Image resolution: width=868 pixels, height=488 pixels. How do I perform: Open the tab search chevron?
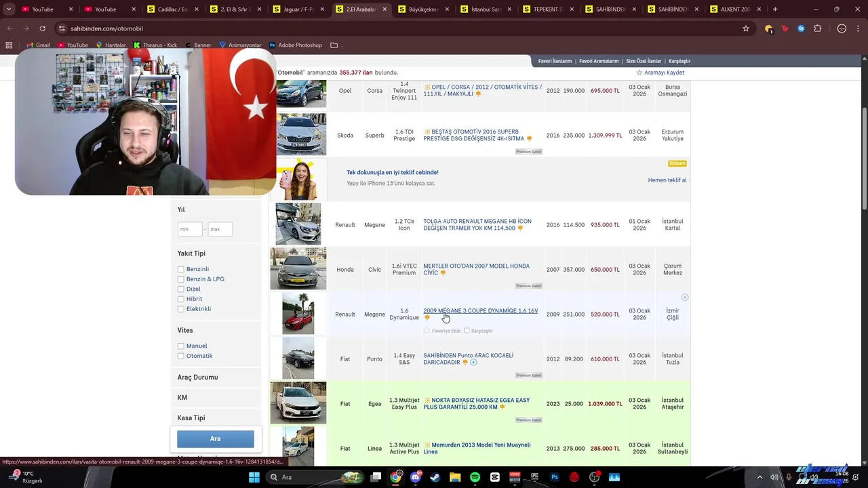tap(8, 9)
